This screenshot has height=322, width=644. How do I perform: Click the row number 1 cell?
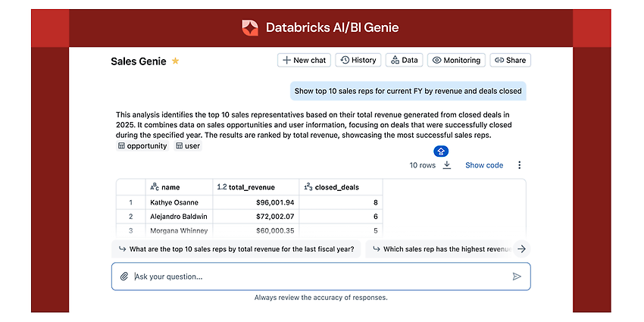131,202
